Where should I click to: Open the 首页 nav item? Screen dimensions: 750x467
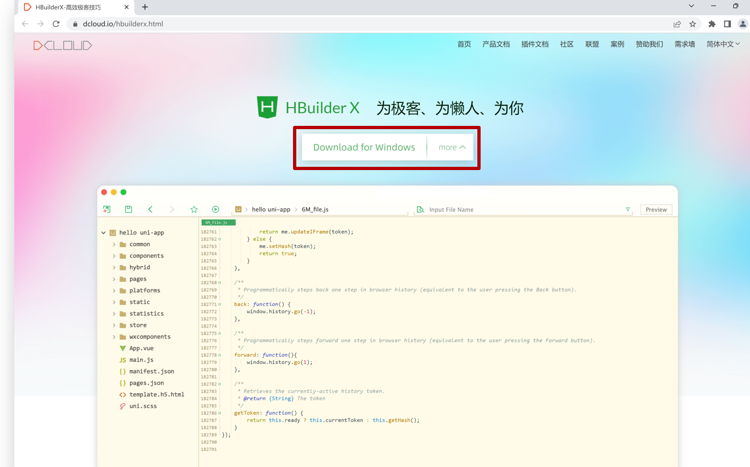click(x=464, y=44)
